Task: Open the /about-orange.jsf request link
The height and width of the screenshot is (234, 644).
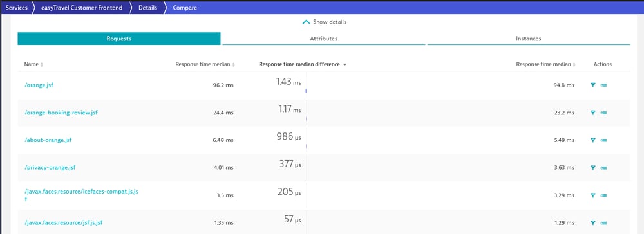Action: point(48,140)
